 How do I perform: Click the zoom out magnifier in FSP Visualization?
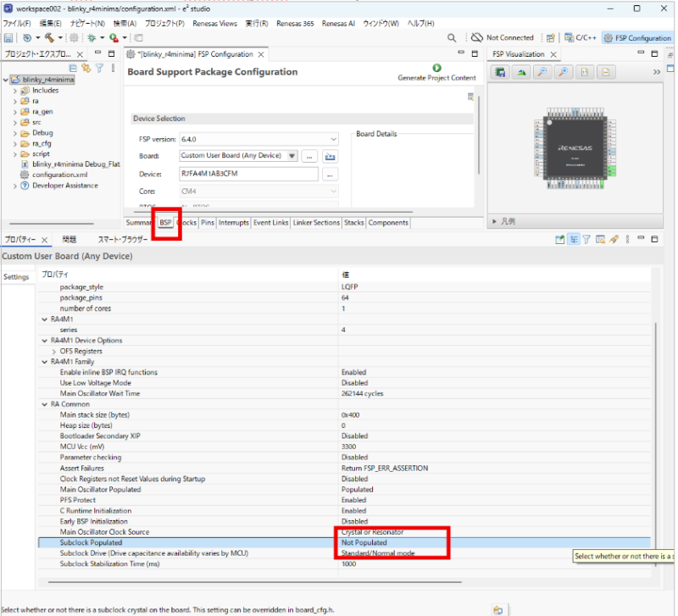click(542, 72)
